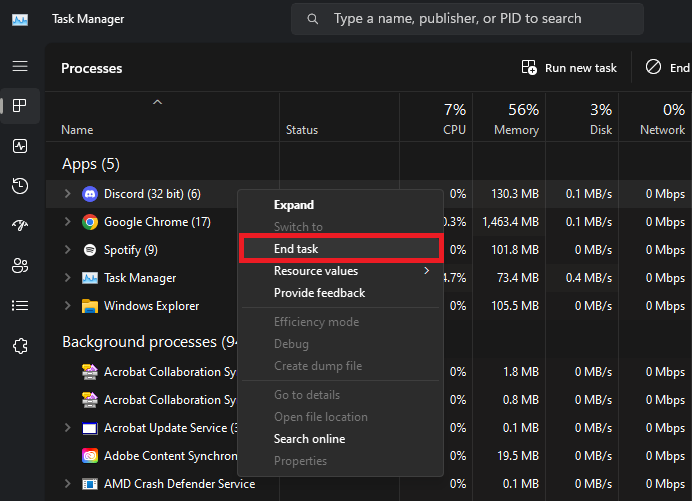Choose Provide feedback in the context menu
The height and width of the screenshot is (501, 692).
pos(340,293)
